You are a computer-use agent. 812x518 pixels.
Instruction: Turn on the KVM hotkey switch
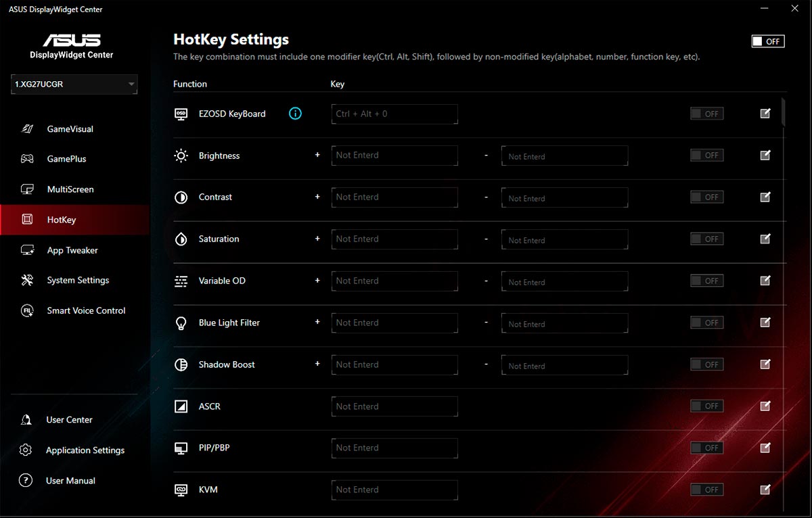tap(706, 490)
